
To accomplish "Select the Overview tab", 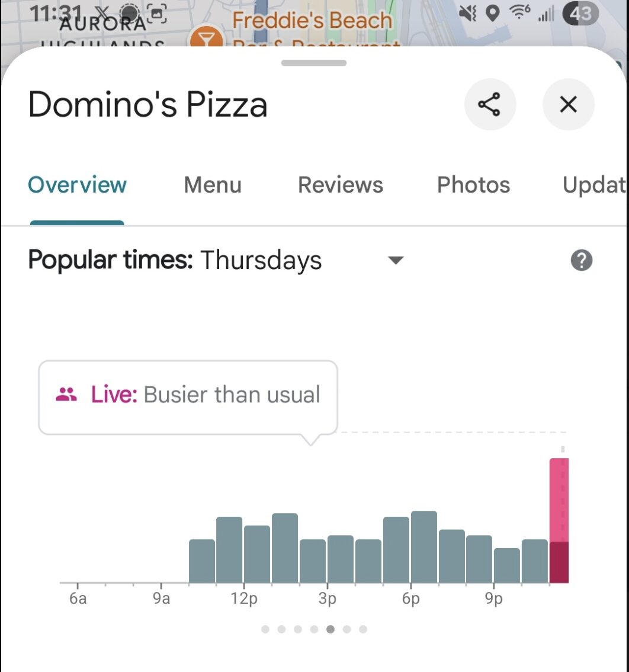I will pyautogui.click(x=77, y=185).
